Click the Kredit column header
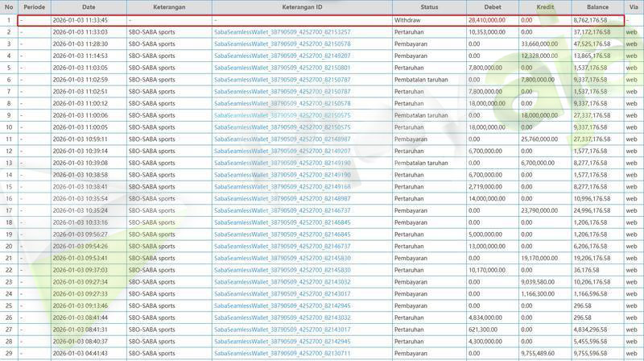The height and width of the screenshot is (361, 644). [545, 6]
